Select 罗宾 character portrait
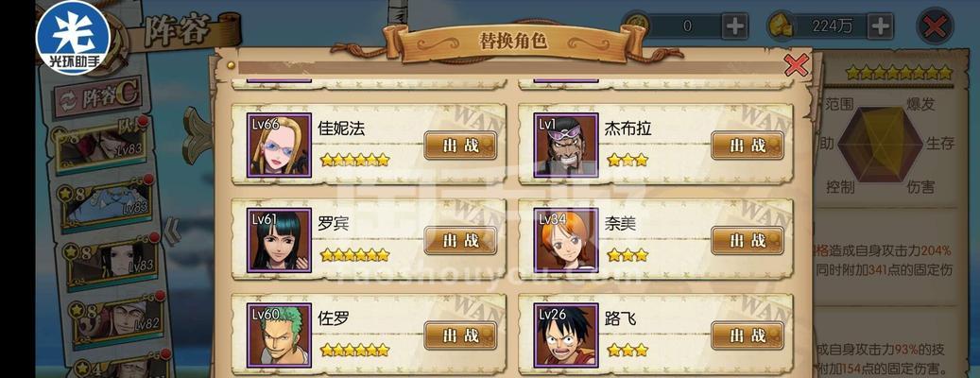 [x=279, y=241]
